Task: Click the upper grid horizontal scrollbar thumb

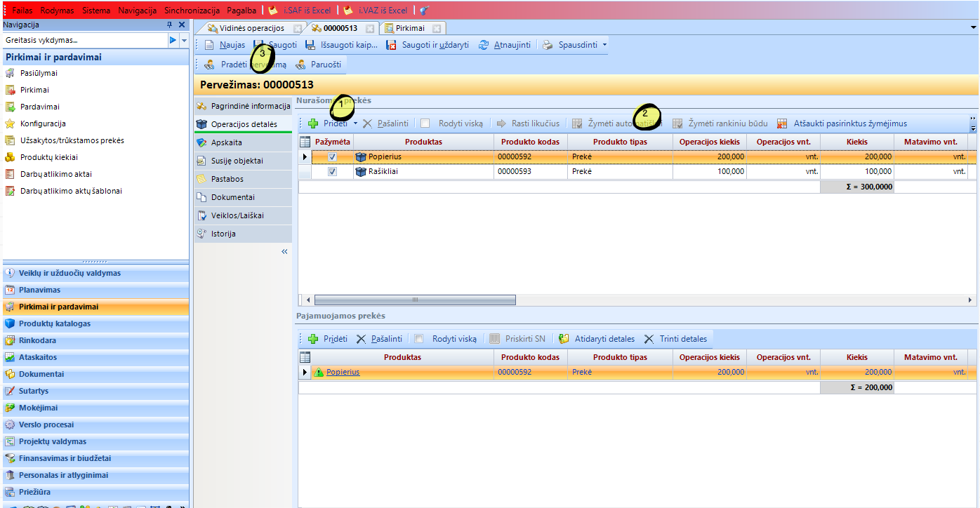Action: pos(414,300)
